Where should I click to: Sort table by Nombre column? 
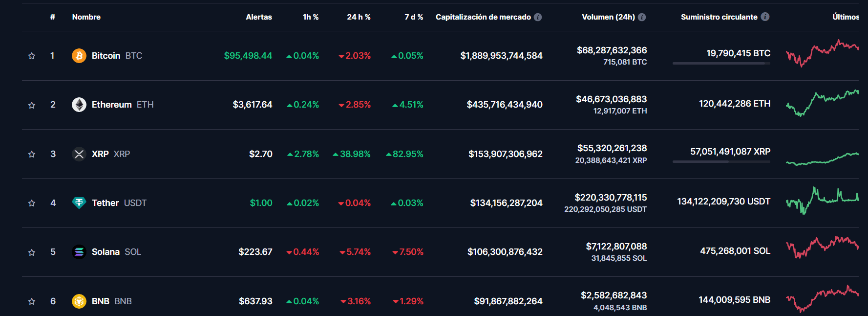tap(86, 17)
